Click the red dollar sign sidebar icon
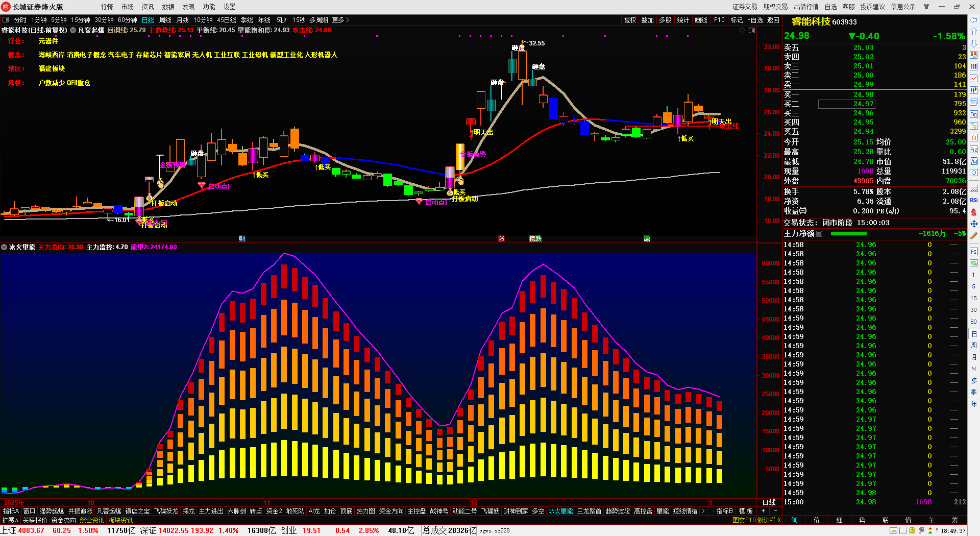 click(x=974, y=212)
